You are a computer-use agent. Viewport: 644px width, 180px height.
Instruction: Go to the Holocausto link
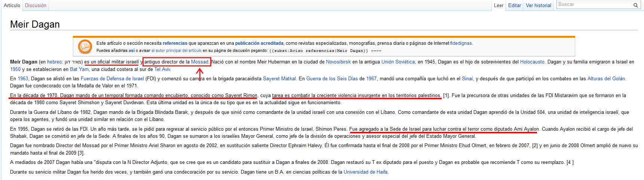click(x=532, y=62)
